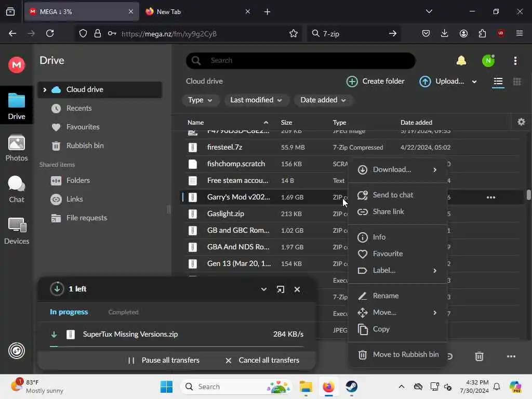532x399 pixels.
Task: Click the bottom-left circular sidebar icon
Action: tap(16, 351)
